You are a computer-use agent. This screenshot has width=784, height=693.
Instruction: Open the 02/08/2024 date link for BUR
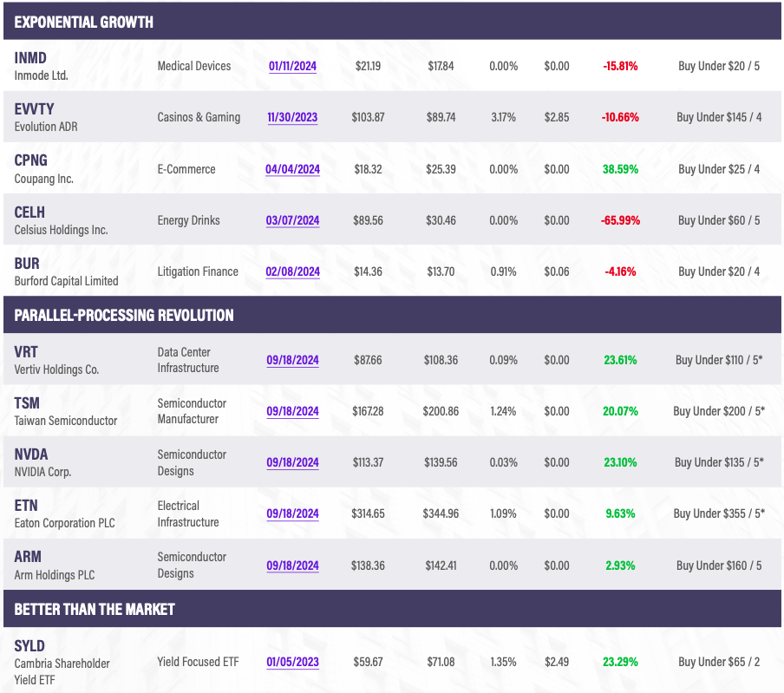[x=292, y=271]
